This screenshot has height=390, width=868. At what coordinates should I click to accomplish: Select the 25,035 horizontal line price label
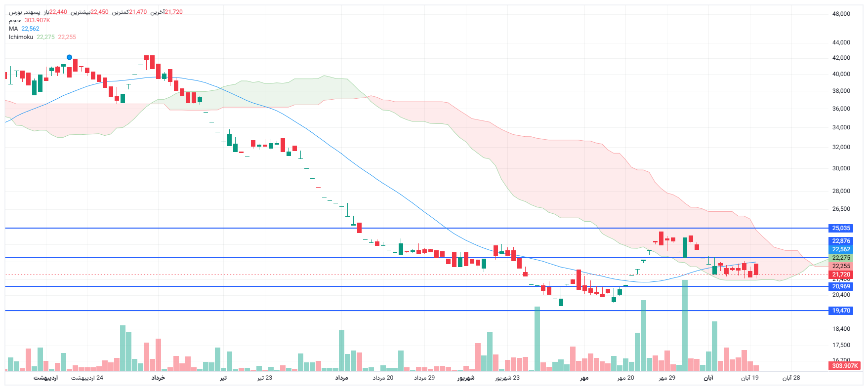[x=841, y=228]
